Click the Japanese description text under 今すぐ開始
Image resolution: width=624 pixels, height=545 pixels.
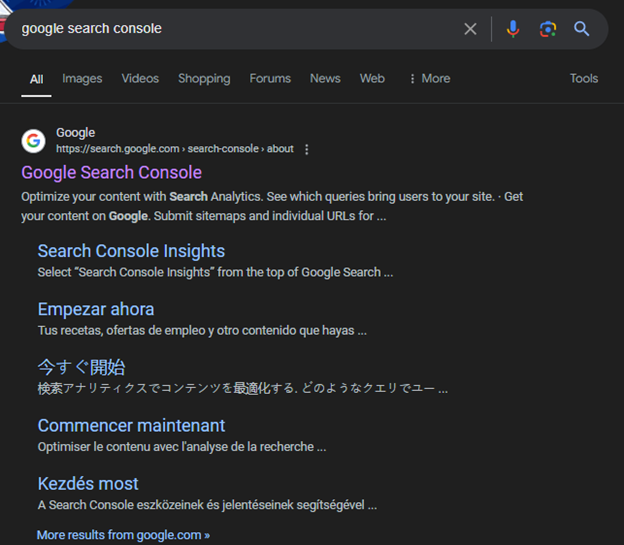[x=243, y=388]
